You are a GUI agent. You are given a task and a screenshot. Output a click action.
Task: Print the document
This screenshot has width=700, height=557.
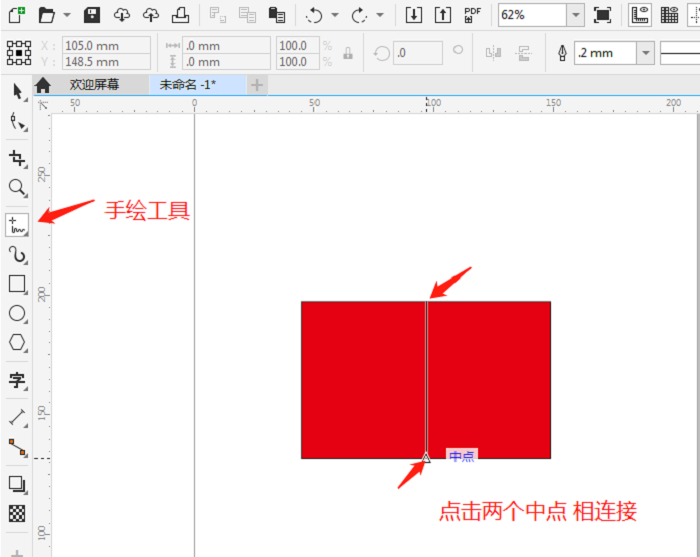(x=180, y=15)
